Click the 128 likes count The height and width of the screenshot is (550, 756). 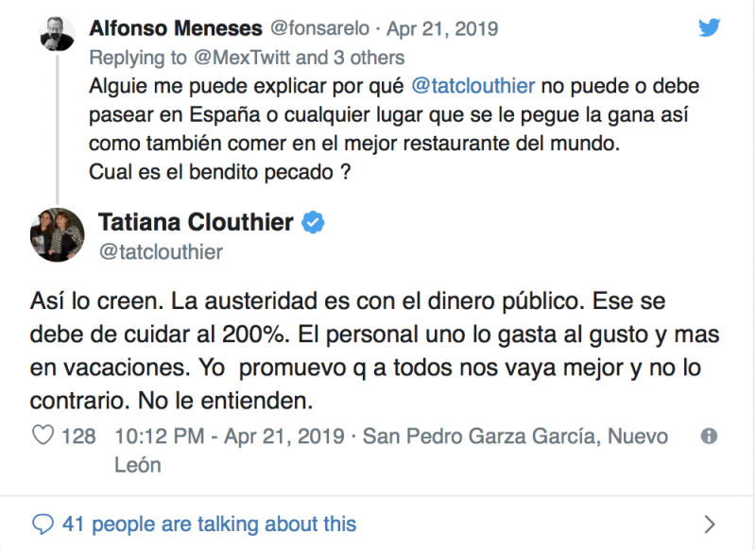(x=78, y=437)
